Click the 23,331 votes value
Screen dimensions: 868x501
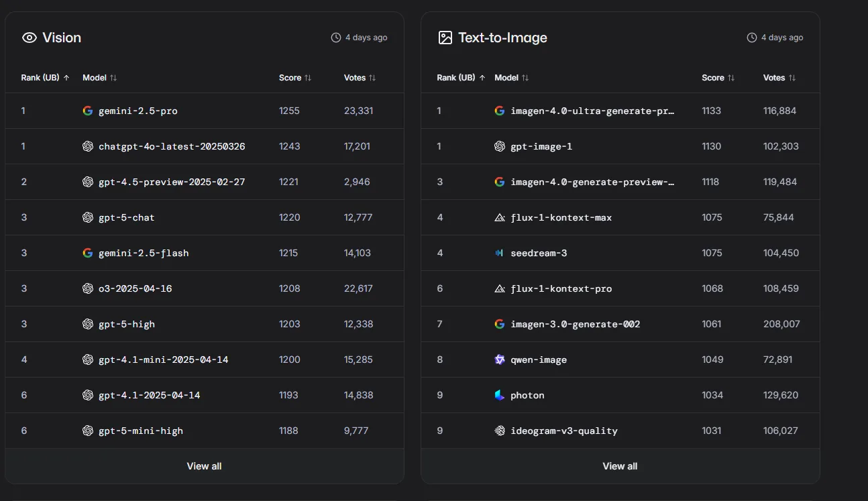point(358,111)
